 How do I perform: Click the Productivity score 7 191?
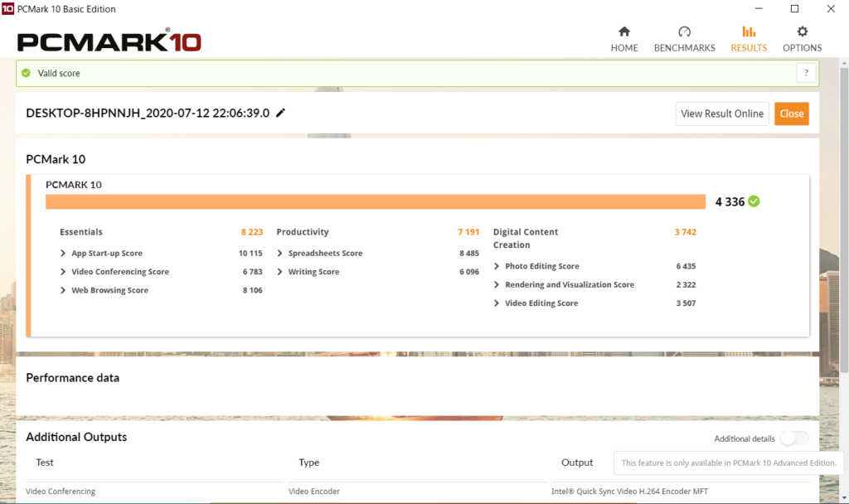[x=468, y=232]
